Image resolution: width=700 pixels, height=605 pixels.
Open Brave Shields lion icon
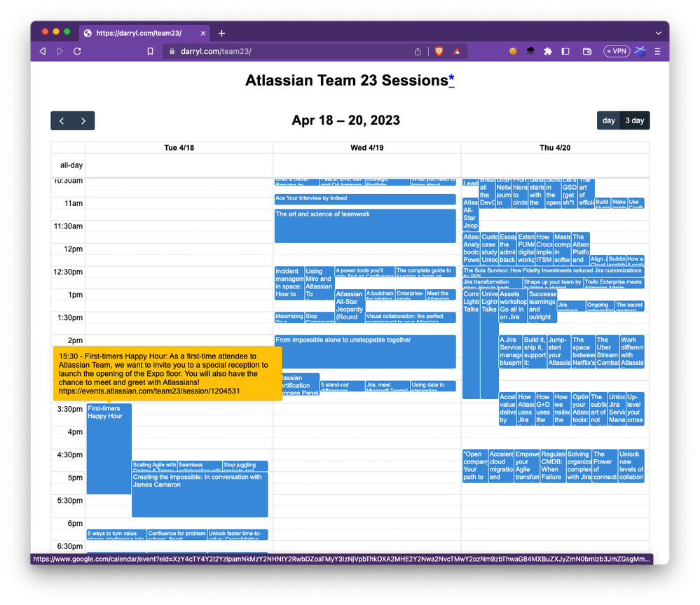click(x=439, y=51)
